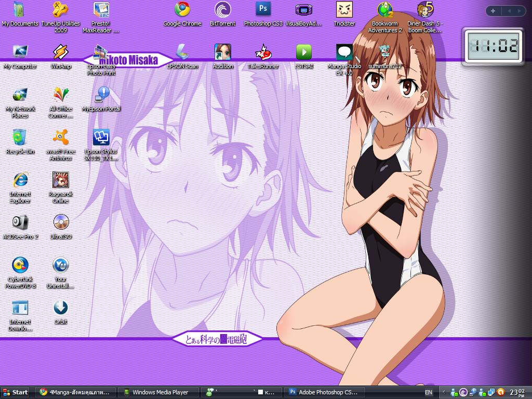Open the EN language bar indicator
The image size is (532, 399).
[429, 392]
